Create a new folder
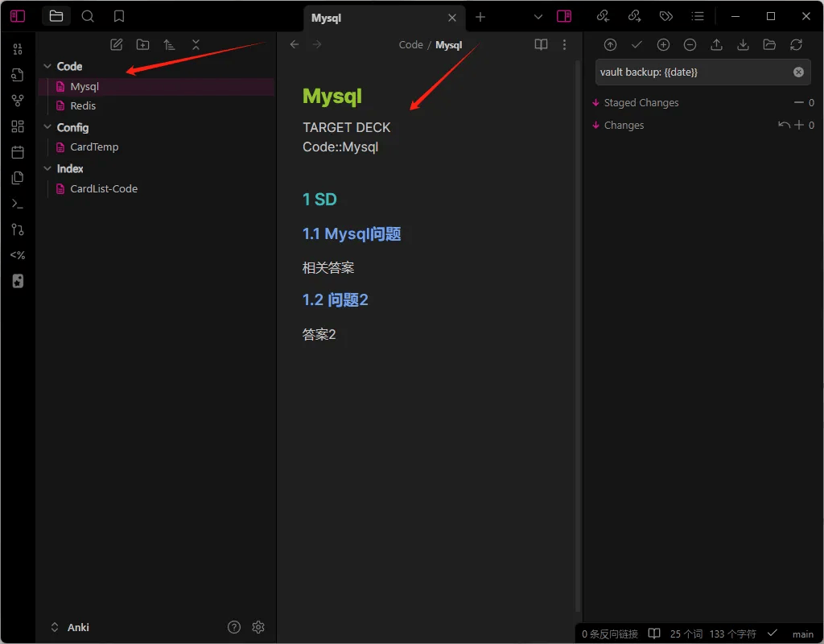This screenshot has width=824, height=644. click(143, 45)
